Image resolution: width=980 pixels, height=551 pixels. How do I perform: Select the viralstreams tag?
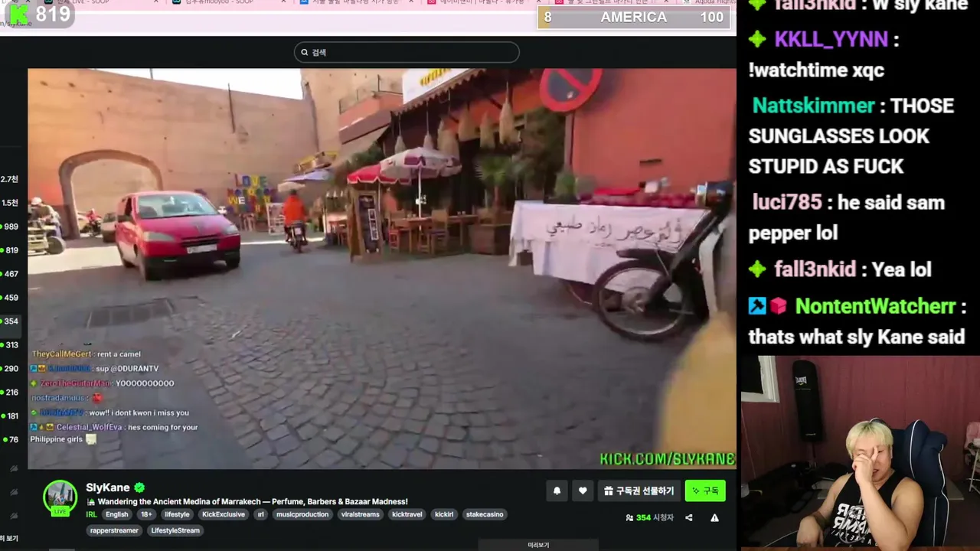361,514
